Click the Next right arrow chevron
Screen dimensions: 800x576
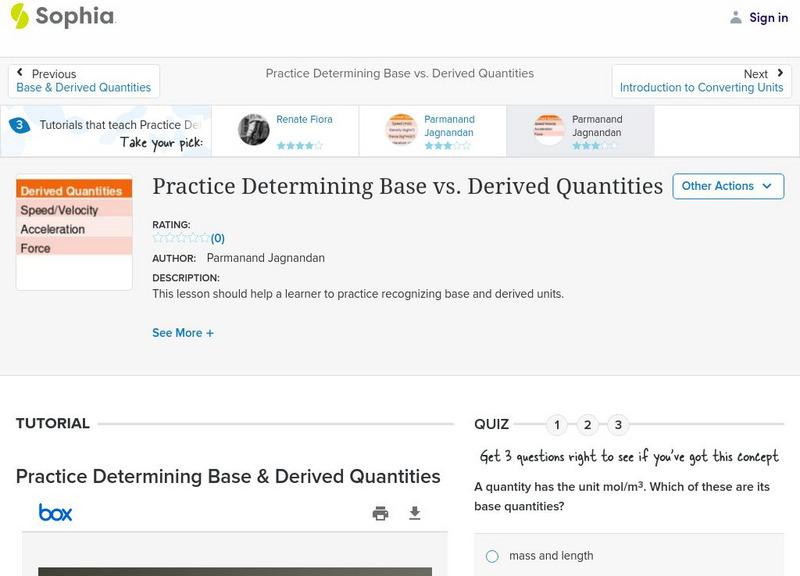point(780,73)
